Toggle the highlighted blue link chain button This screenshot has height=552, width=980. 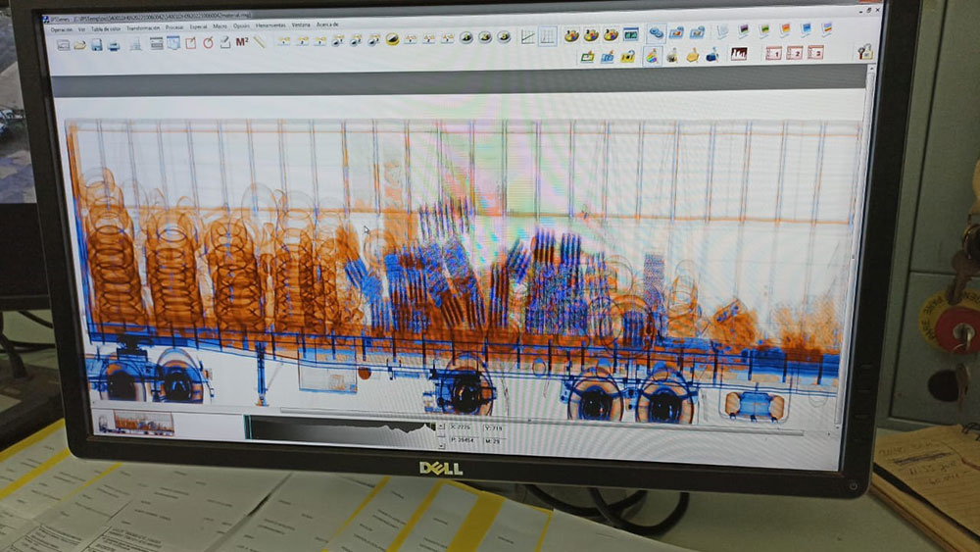point(656,33)
